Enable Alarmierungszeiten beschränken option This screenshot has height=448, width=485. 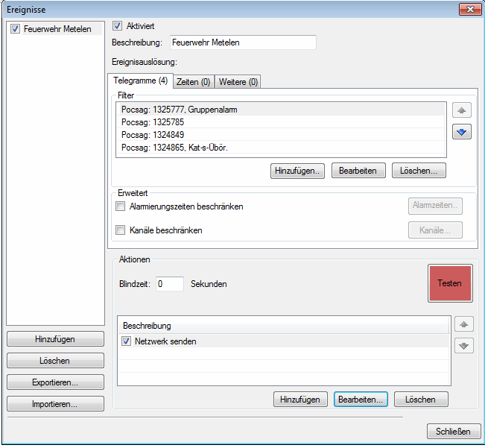(x=121, y=206)
